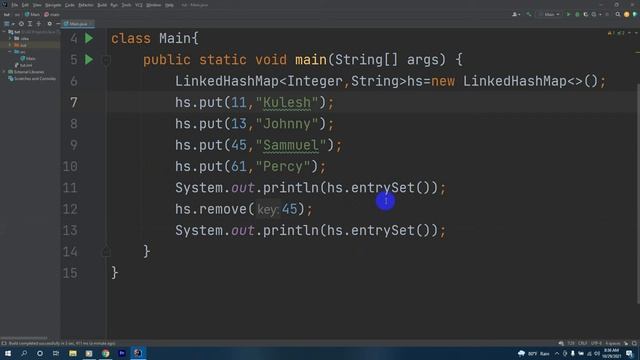Click the orange IDE update icon
640x360 pixels.
(x=627, y=14)
